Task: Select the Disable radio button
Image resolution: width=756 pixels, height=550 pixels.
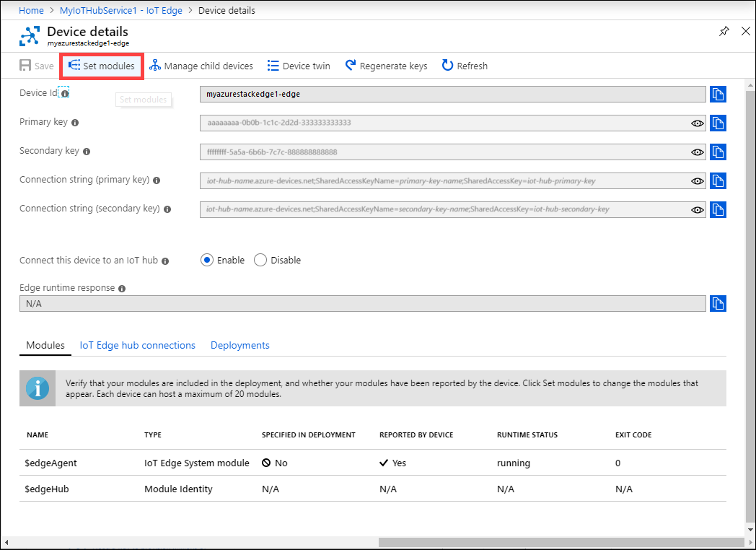Action: click(x=260, y=261)
